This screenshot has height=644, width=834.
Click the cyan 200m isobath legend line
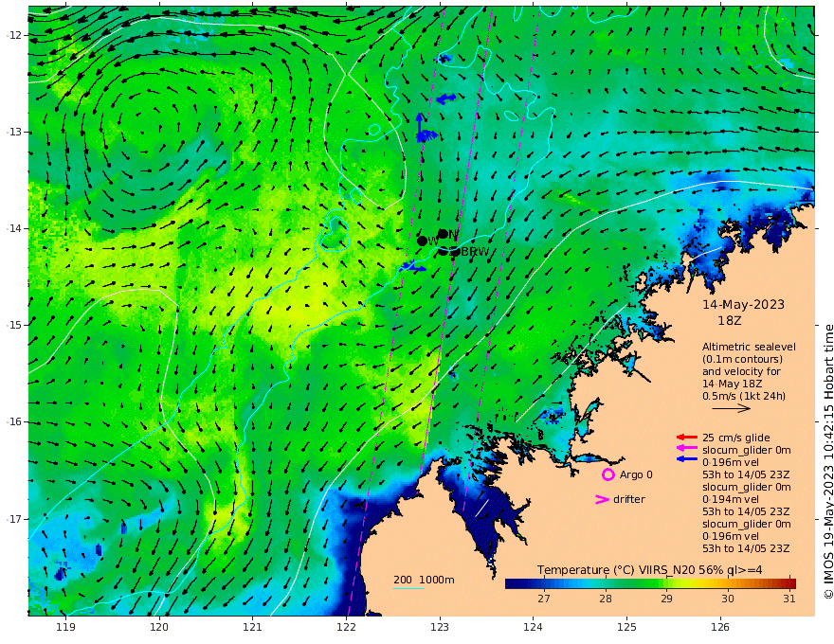[408, 588]
